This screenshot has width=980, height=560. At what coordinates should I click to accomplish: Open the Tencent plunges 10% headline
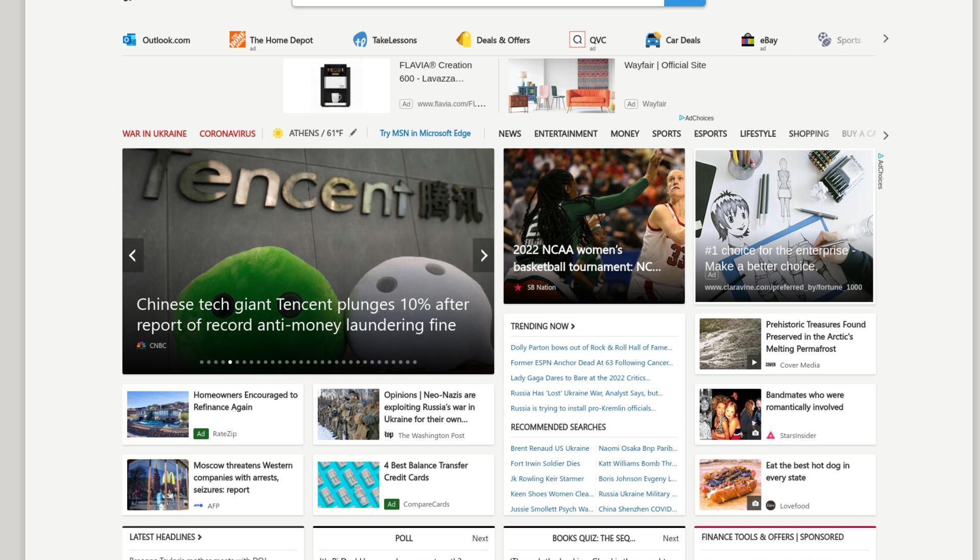click(303, 314)
